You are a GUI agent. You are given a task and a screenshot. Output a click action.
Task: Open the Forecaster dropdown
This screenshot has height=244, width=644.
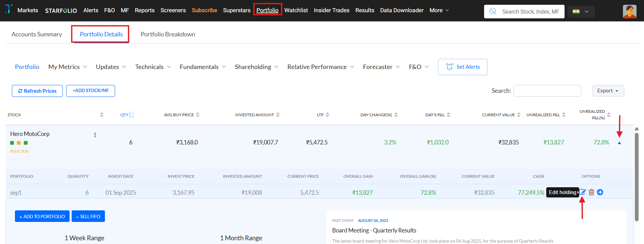point(381,67)
